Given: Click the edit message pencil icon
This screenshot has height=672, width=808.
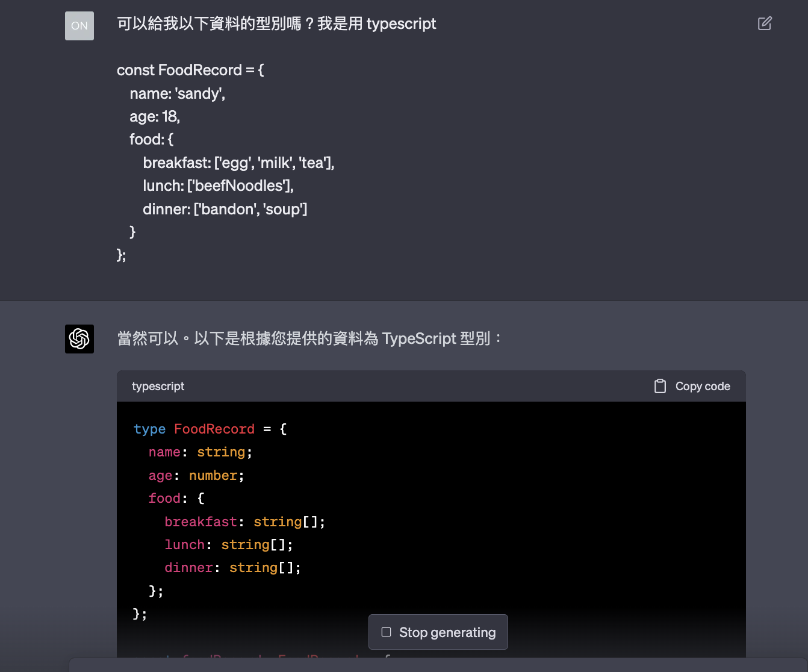Looking at the screenshot, I should click(765, 23).
